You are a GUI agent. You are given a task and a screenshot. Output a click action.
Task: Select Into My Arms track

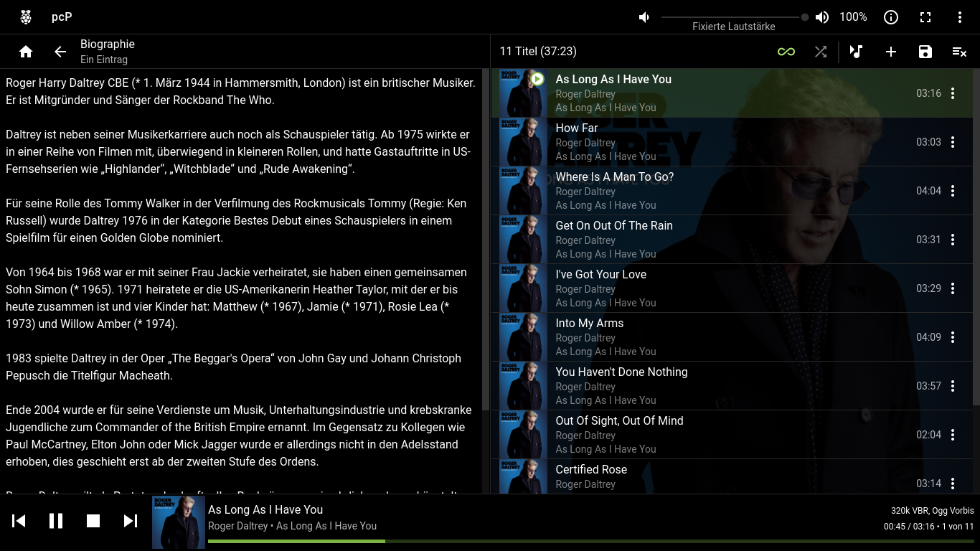(x=732, y=337)
